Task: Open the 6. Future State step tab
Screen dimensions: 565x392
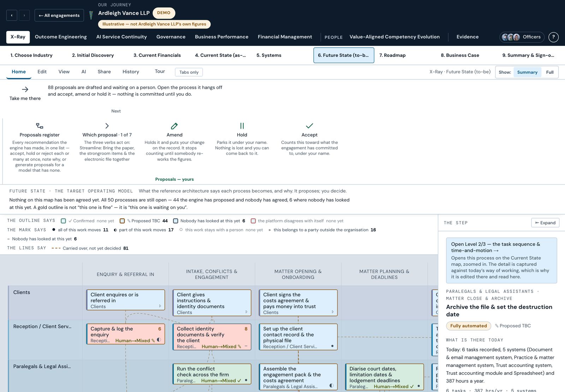Action: (344, 55)
